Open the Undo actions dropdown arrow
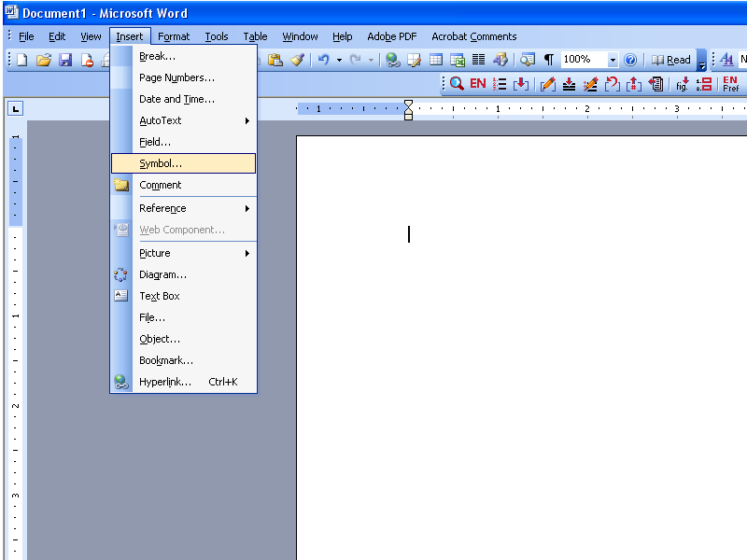Screen dimensions: 747x560 [340, 60]
